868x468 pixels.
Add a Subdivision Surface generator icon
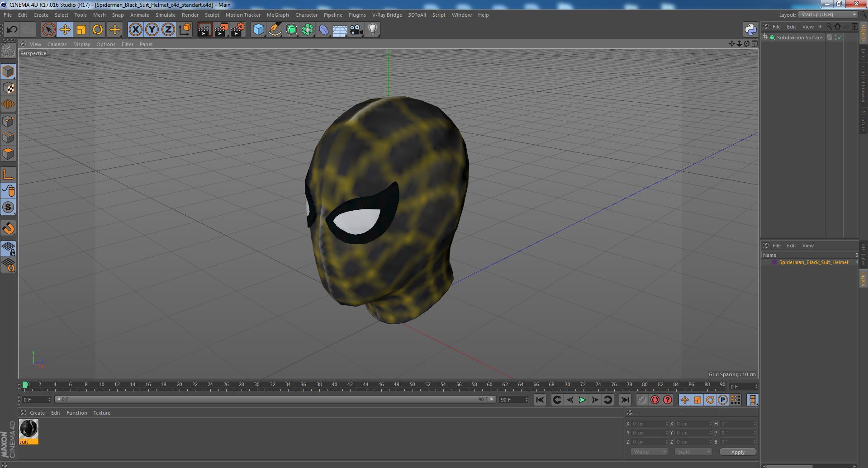point(291,30)
